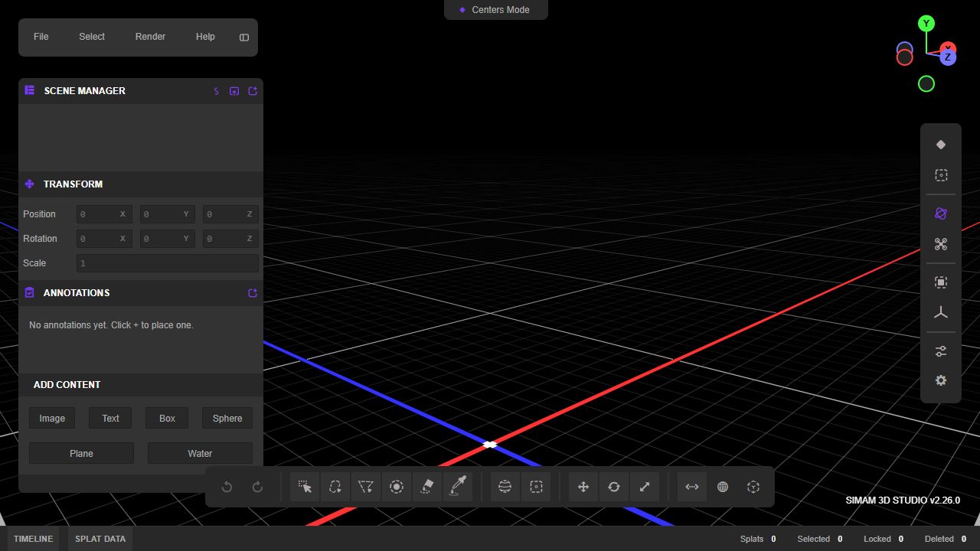
Task: Click the Rotation Y input field
Action: point(168,239)
